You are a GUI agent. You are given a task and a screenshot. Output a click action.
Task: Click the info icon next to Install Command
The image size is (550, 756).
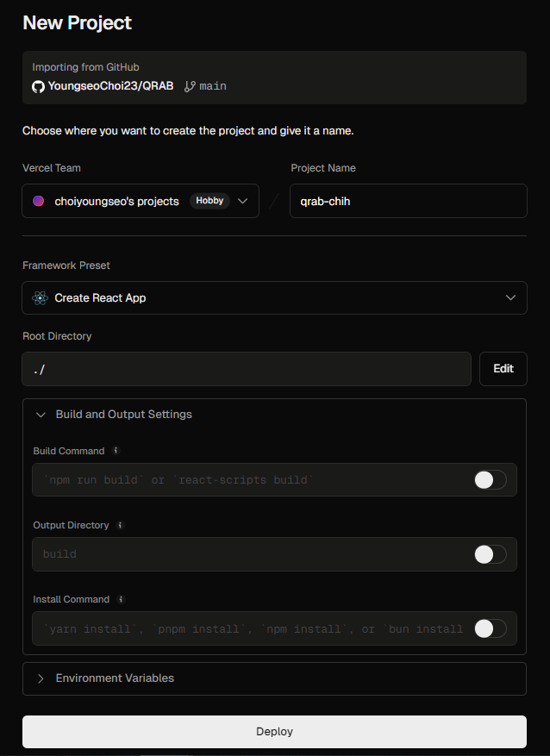coord(121,599)
